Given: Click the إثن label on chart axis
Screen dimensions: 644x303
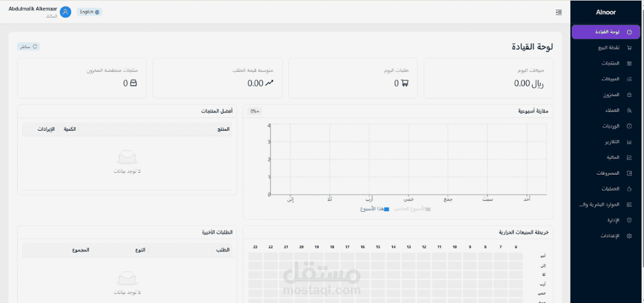Looking at the screenshot, I should pos(290,199).
